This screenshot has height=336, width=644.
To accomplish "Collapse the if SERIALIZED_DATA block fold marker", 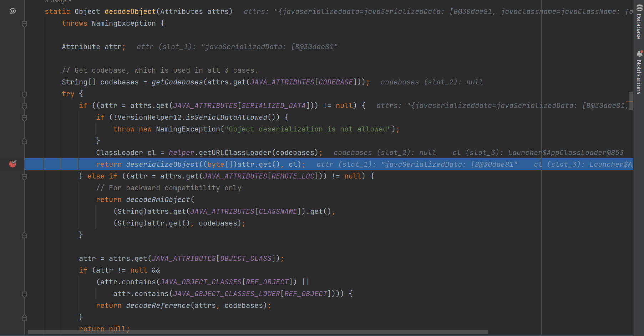I will 24,106.
